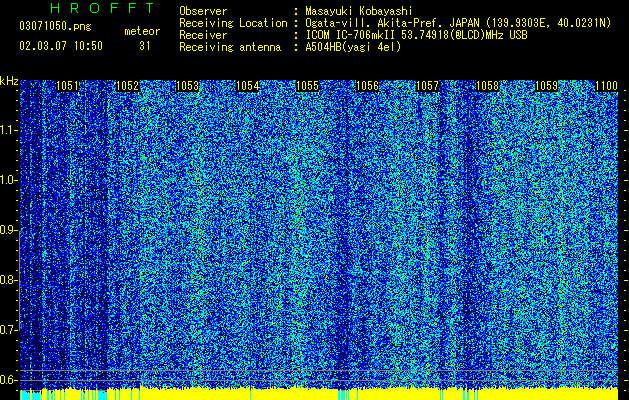Click the 1055 time marker
The image size is (629, 400).
tap(307, 86)
